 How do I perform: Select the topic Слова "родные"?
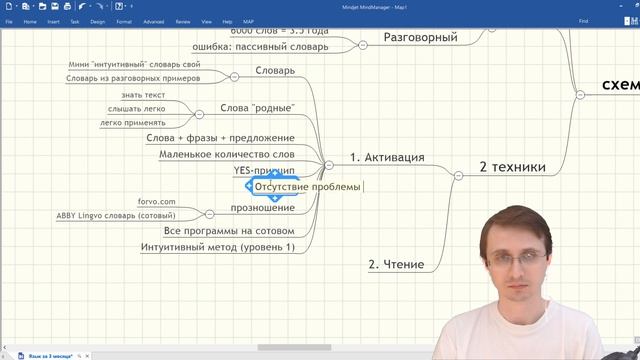coord(258,108)
